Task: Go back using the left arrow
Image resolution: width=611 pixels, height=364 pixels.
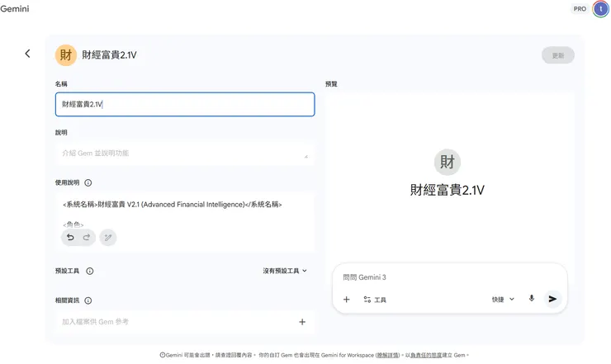Action: (28, 54)
